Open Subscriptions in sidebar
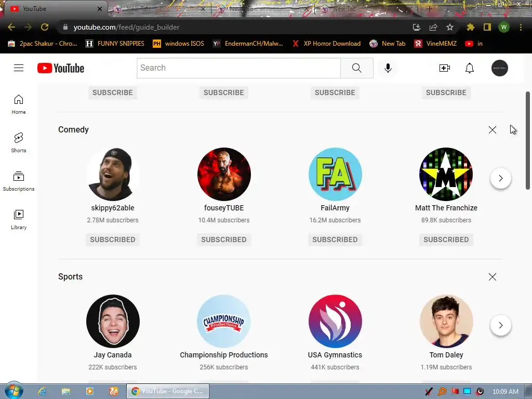Viewport: 532px width, 399px height. pyautogui.click(x=19, y=181)
